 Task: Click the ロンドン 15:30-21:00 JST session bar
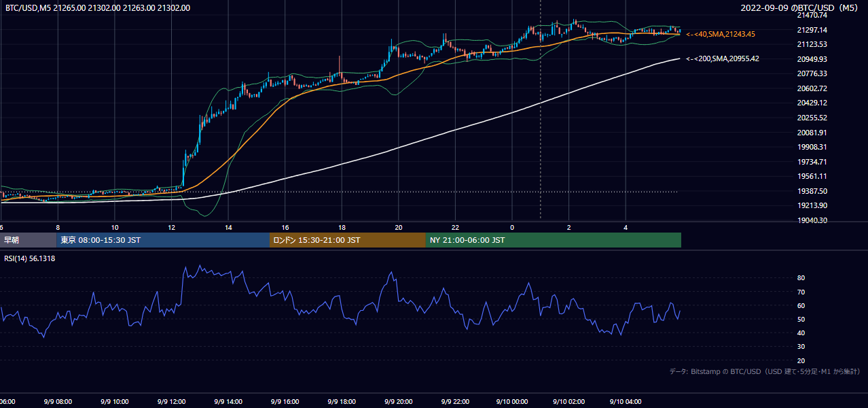[348, 240]
